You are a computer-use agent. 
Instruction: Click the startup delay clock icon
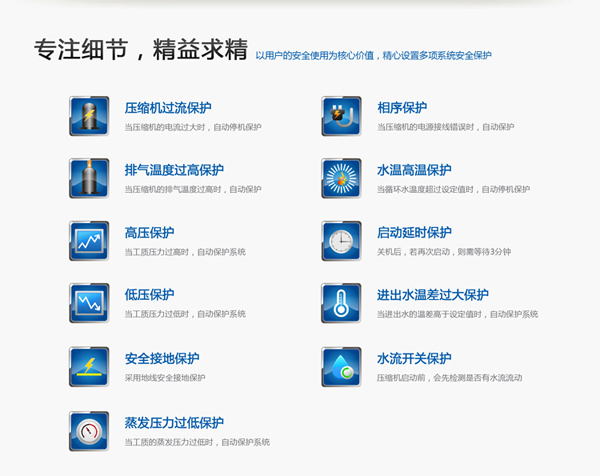coord(341,241)
